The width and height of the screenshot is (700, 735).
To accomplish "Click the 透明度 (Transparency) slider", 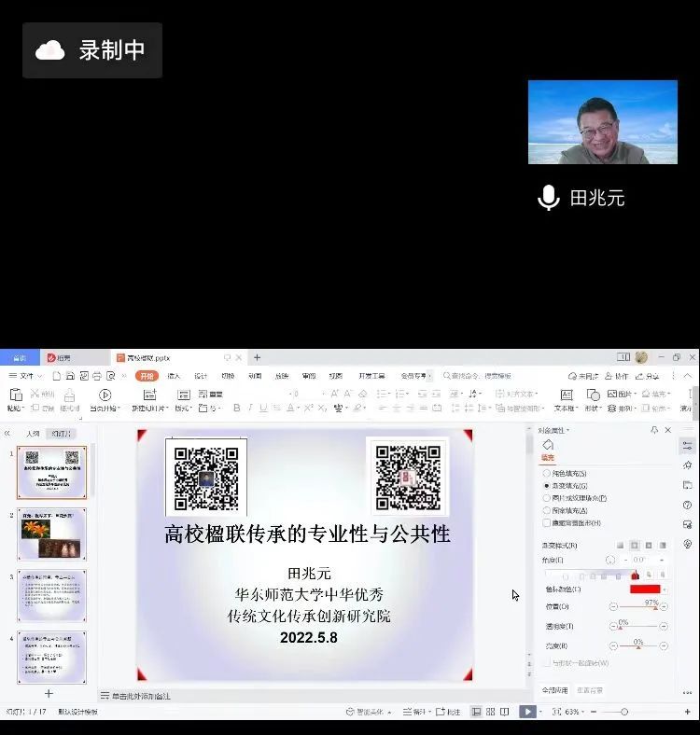I will pos(638,626).
